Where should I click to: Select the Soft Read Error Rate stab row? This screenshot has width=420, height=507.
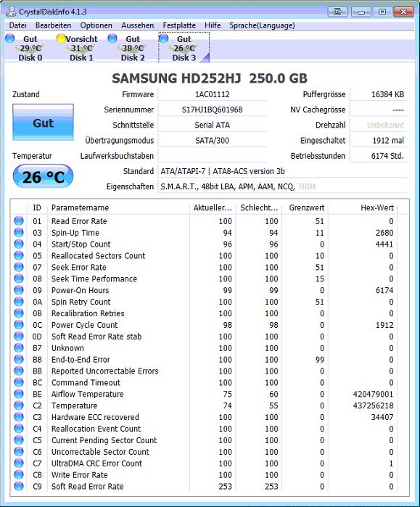[x=210, y=337]
